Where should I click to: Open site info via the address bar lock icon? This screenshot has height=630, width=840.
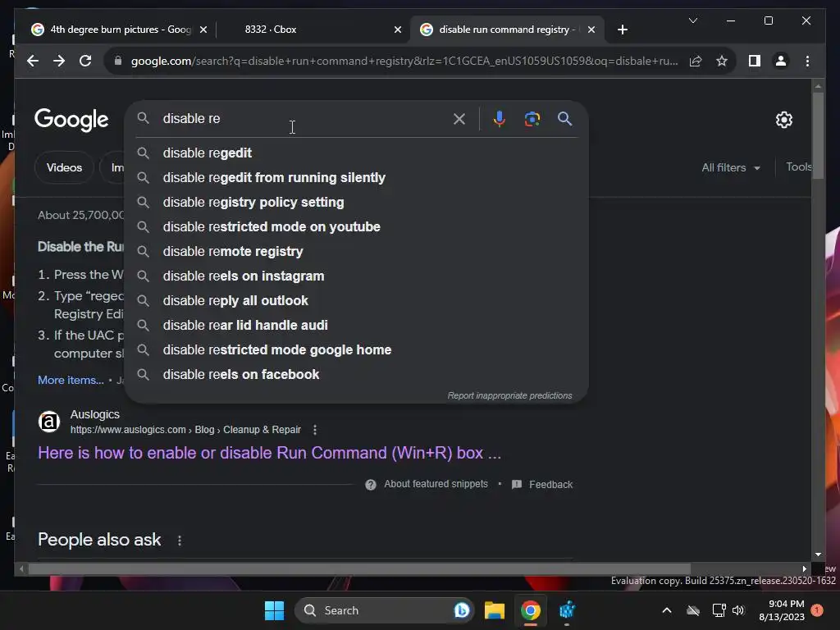[118, 61]
